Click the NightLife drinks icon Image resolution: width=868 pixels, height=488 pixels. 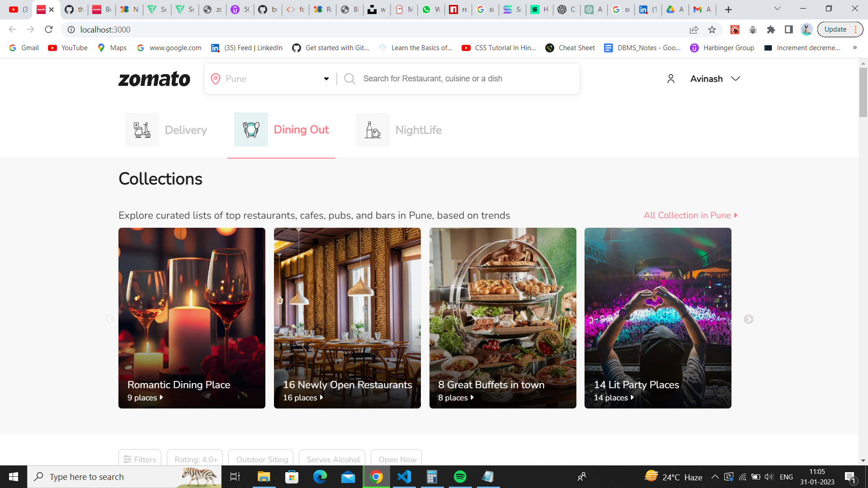pos(372,129)
